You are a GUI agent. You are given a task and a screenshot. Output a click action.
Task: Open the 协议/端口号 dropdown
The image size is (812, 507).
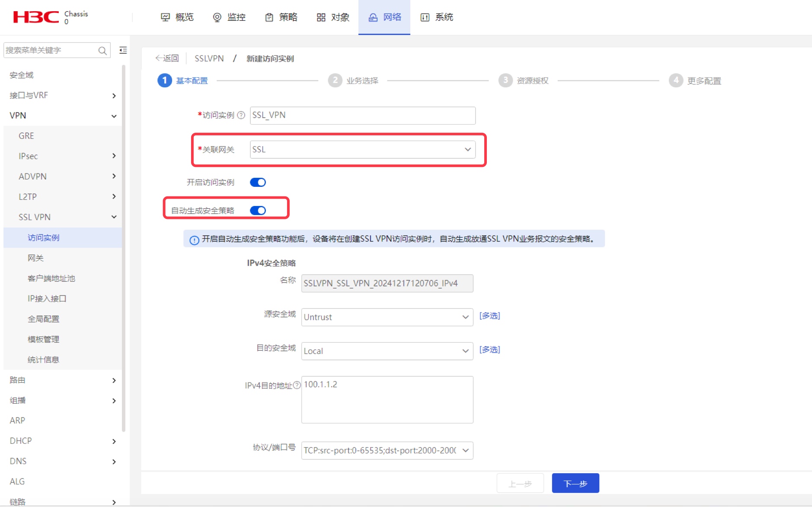(387, 450)
